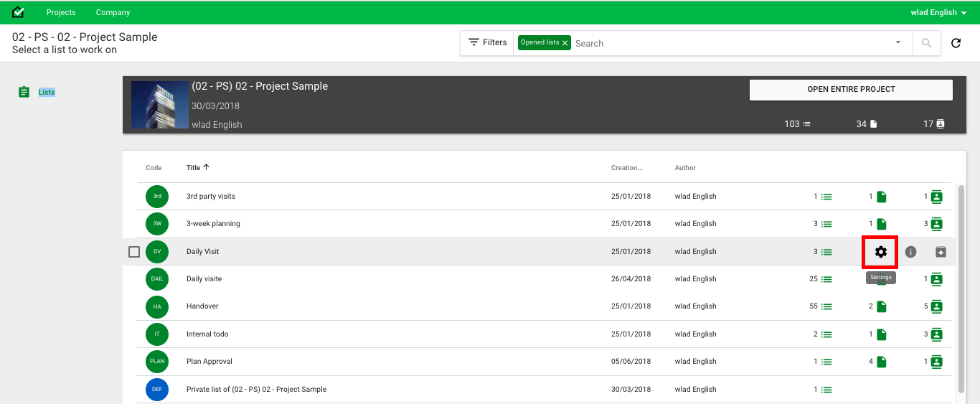The height and width of the screenshot is (404, 980).
Task: Open the 3-week planning list
Action: pyautogui.click(x=213, y=224)
